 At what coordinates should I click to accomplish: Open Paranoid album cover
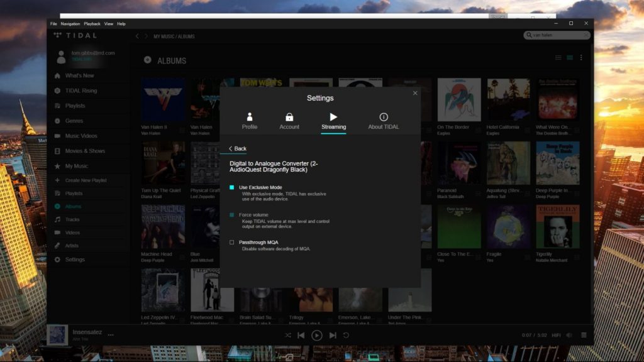[x=458, y=163]
